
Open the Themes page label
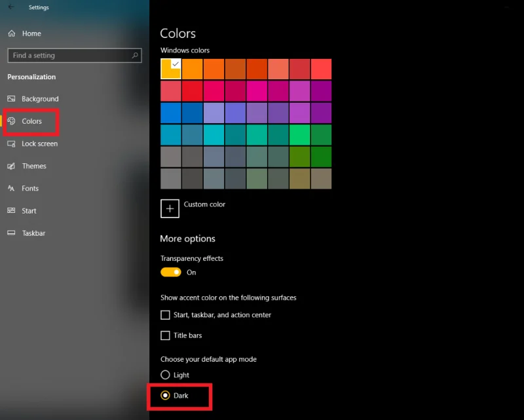(34, 166)
